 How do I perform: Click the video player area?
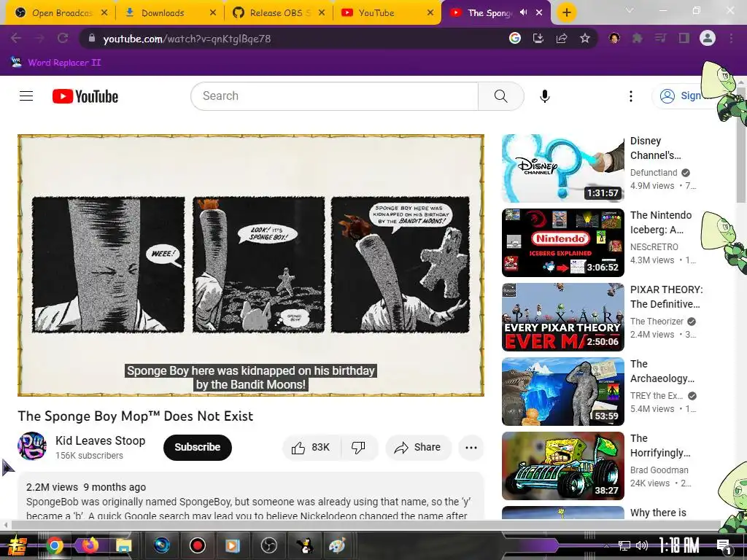click(x=251, y=265)
